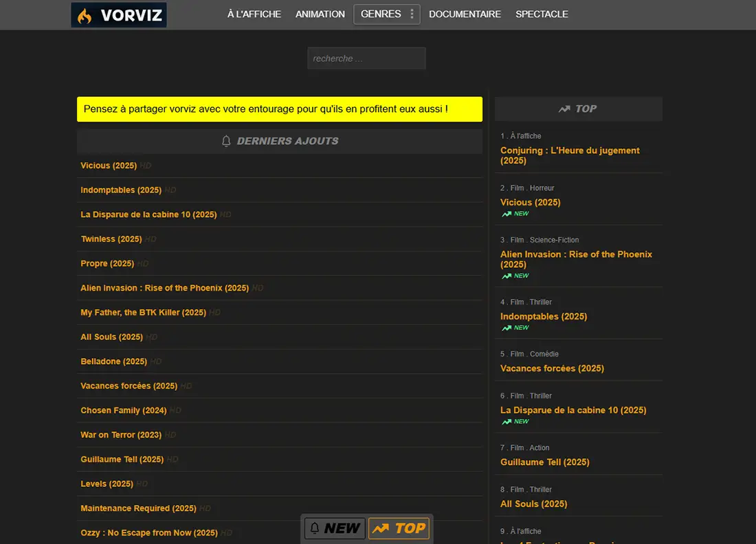
Task: Click the trending arrow icon in TOP header
Action: coord(564,109)
